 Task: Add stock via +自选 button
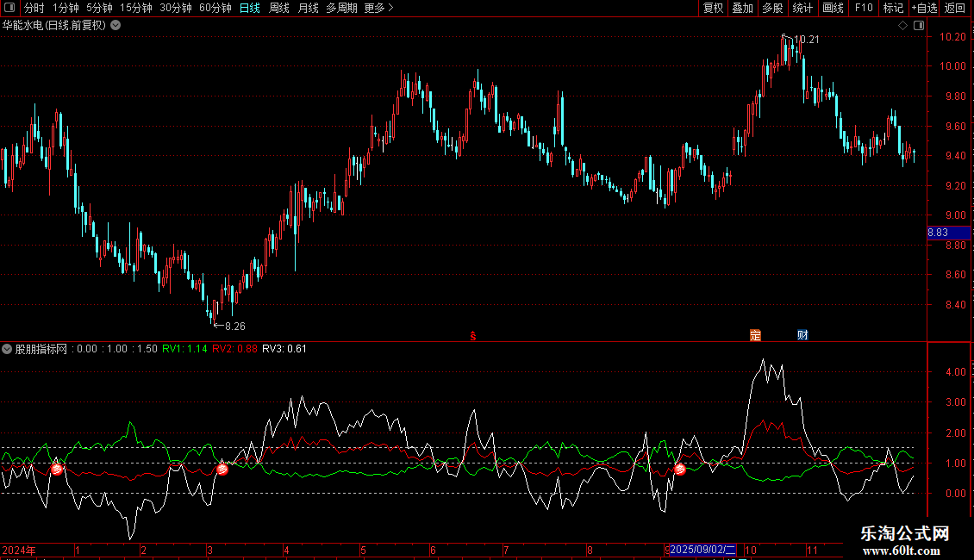point(924,8)
